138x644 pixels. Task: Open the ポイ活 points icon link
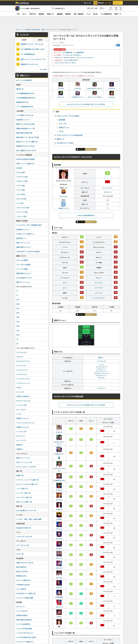point(87,3)
